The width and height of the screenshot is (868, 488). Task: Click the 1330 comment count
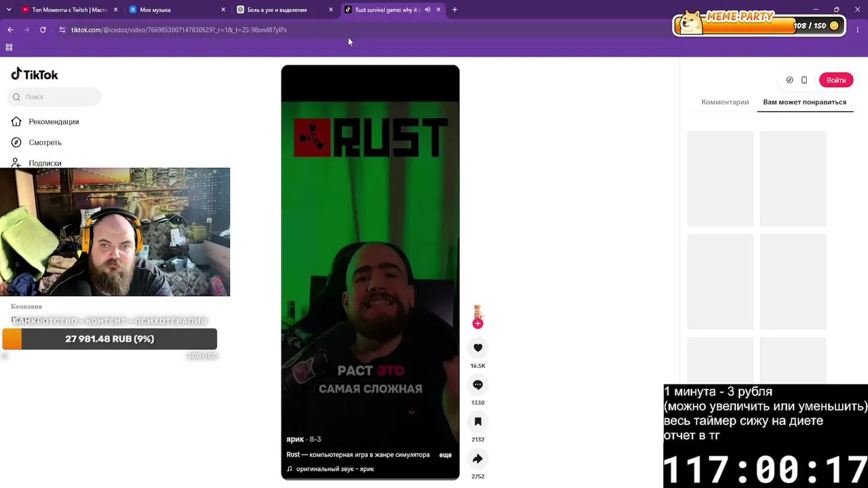pos(477,403)
